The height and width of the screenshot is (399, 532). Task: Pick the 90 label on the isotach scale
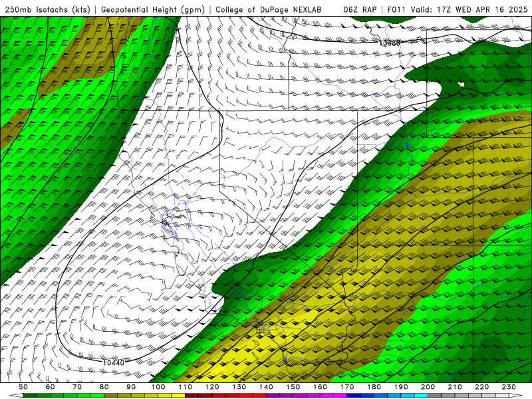(131, 387)
